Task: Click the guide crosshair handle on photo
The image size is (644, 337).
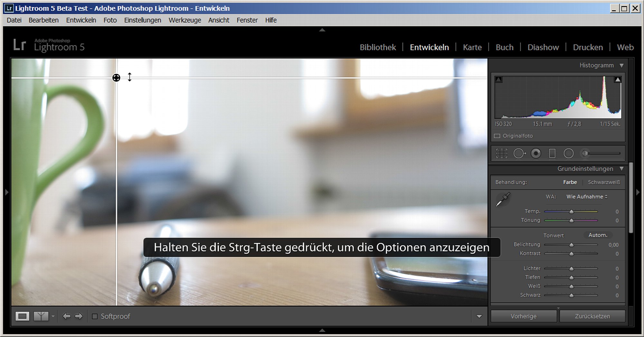Action: [116, 78]
